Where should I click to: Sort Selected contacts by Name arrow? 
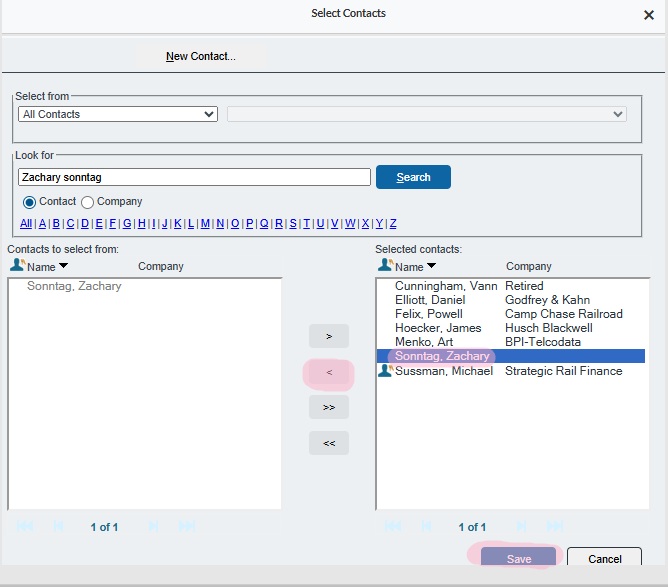pos(431,267)
